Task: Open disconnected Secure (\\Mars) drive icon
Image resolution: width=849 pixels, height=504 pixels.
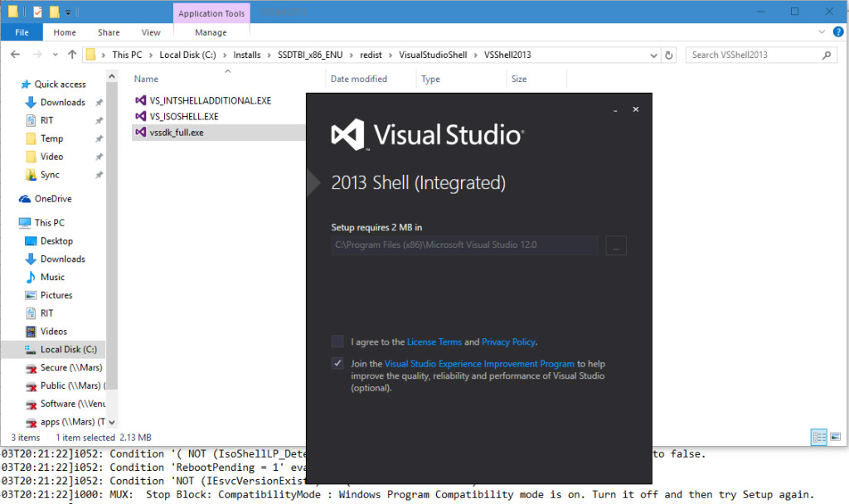Action: point(32,368)
